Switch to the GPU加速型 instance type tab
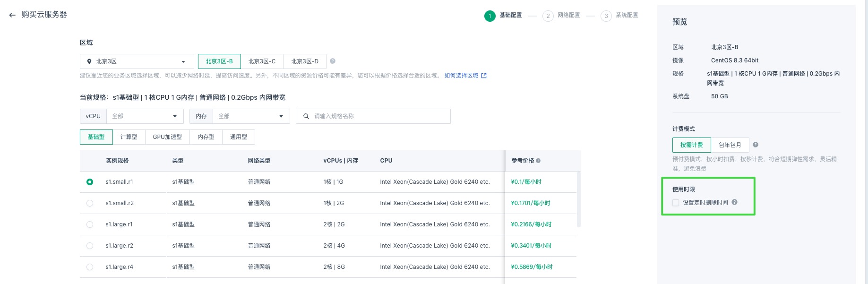The width and height of the screenshot is (868, 284). point(167,137)
